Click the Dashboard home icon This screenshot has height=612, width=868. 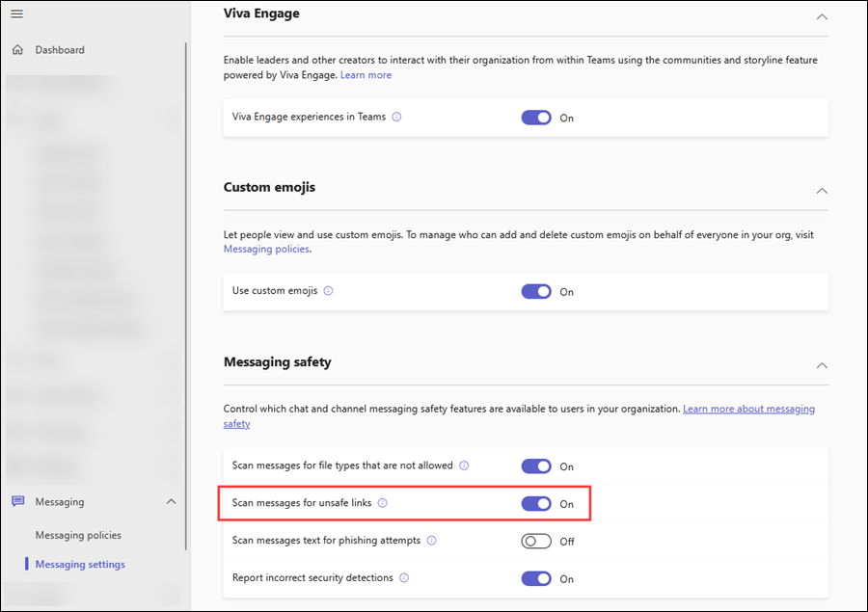point(17,50)
